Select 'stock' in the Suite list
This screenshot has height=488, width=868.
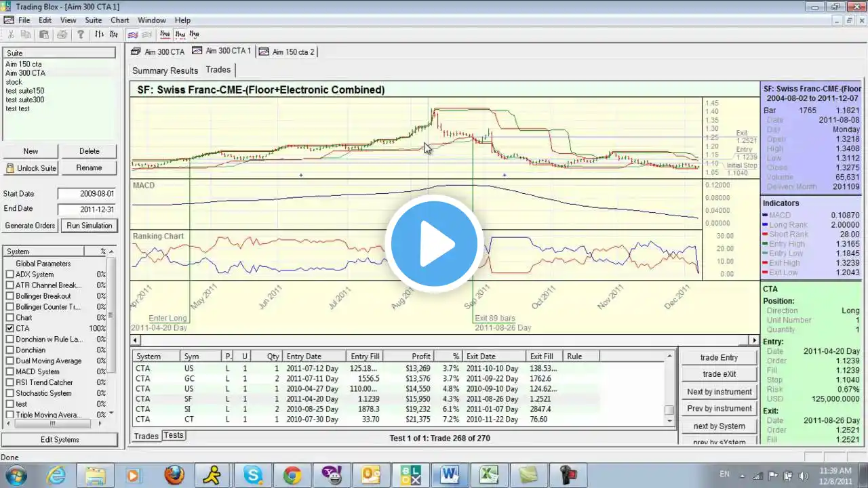14,82
